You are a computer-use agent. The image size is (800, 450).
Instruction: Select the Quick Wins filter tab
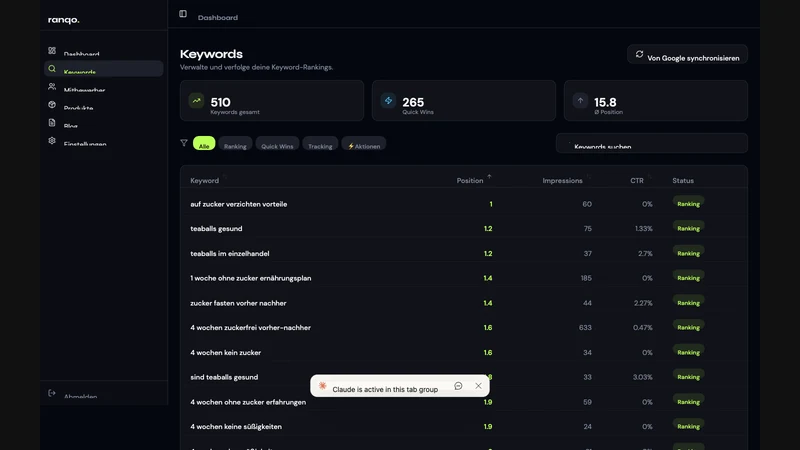click(x=277, y=144)
